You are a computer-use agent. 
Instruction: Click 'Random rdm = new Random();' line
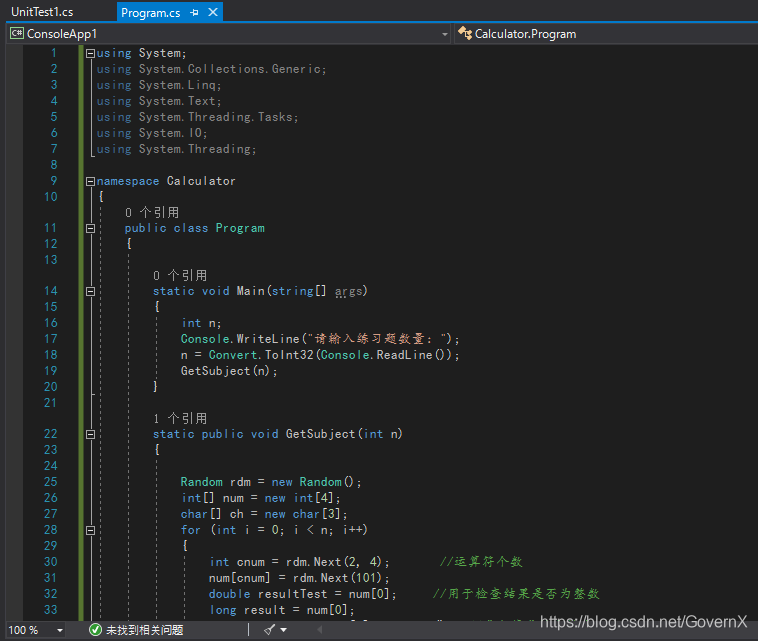271,482
